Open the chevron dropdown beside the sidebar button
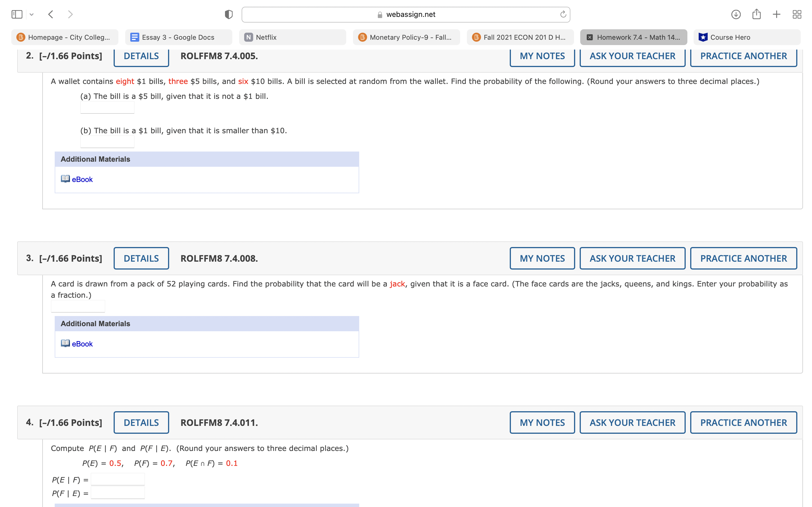 point(32,14)
